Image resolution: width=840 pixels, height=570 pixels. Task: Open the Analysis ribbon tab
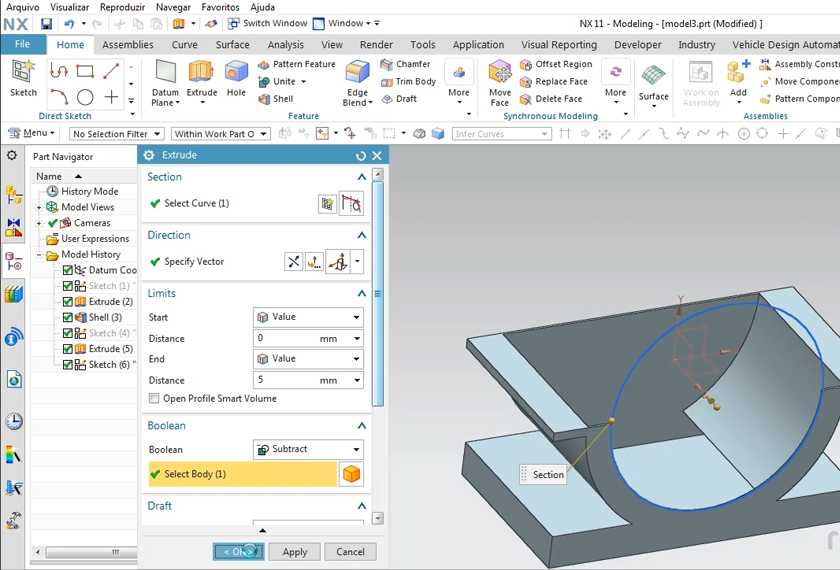285,45
